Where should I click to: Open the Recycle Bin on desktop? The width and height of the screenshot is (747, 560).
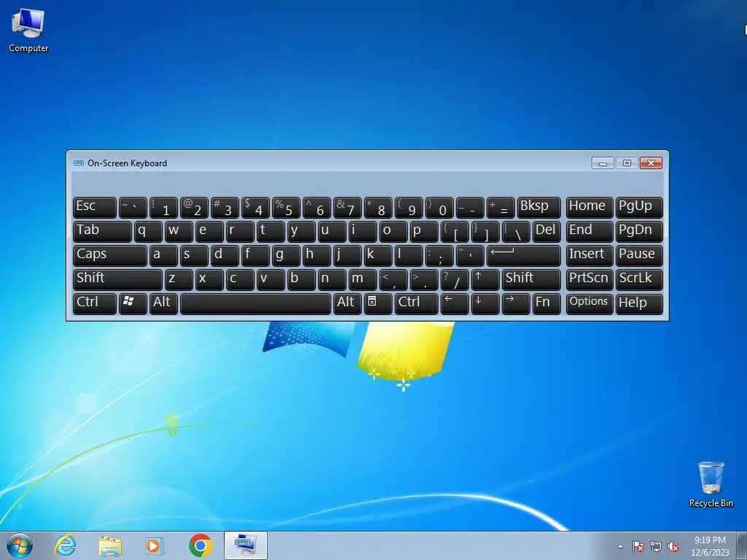pos(711,484)
